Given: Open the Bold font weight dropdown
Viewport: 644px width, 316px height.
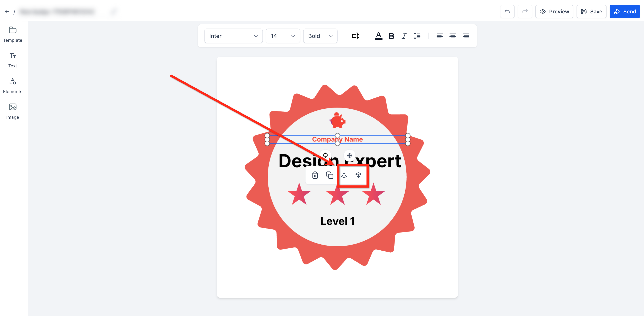Looking at the screenshot, I should click(x=320, y=36).
